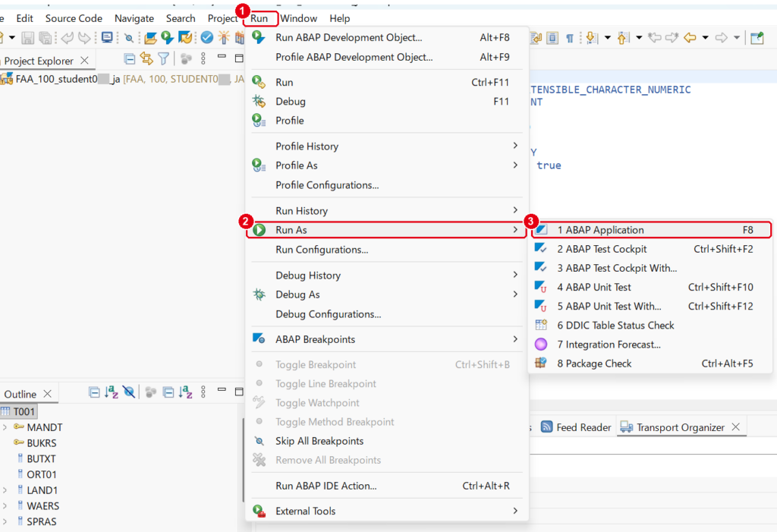The height and width of the screenshot is (532, 777).
Task: Click the Skip All Breakpoints toolbar icon
Action: click(x=129, y=38)
